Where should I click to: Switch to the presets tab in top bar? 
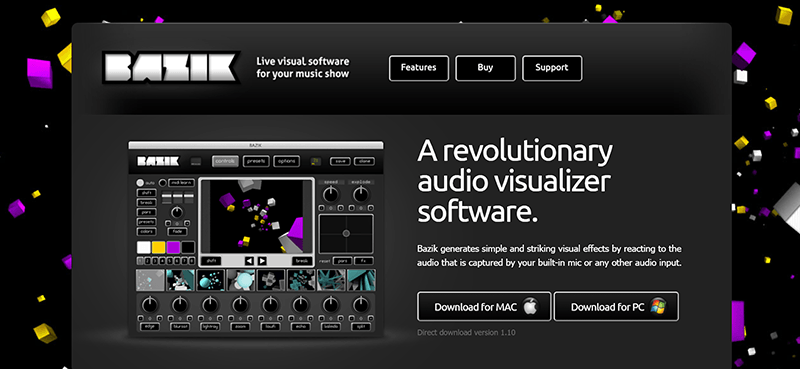[x=256, y=161]
